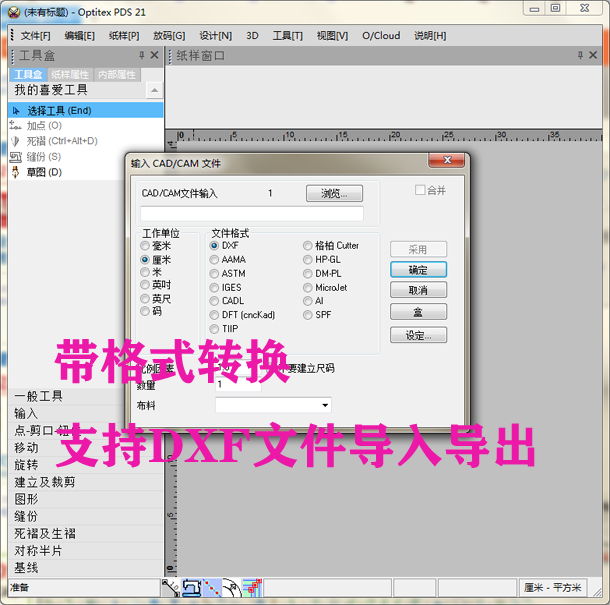610x605 pixels.
Task: Choose the AI file format
Action: [314, 301]
